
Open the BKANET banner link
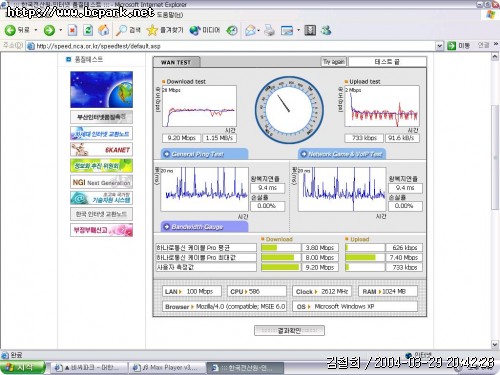pos(101,149)
